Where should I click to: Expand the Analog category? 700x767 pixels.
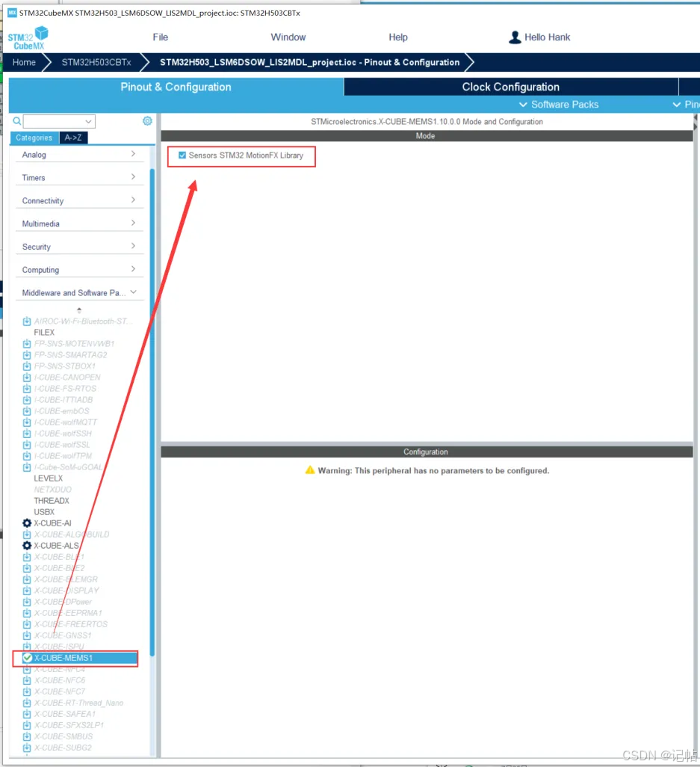coord(79,155)
